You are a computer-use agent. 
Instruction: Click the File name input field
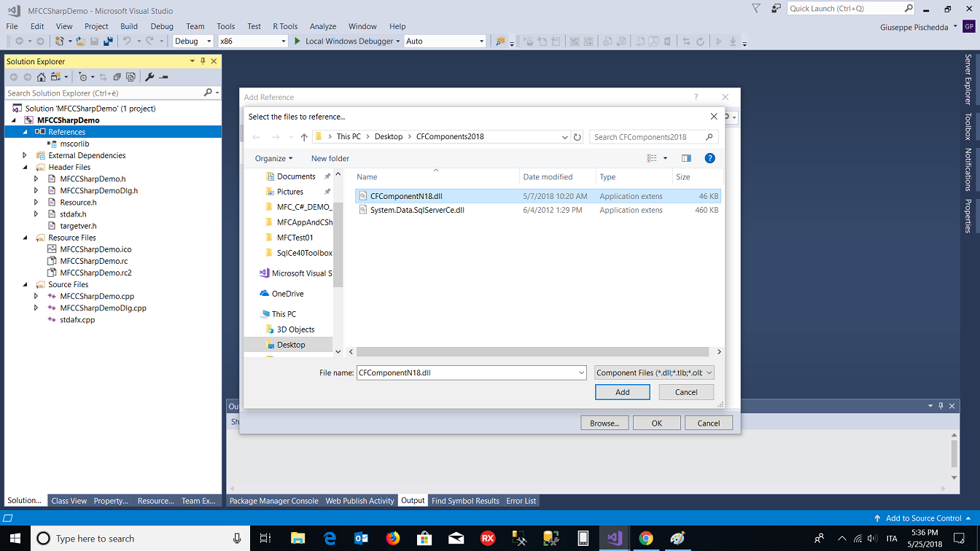(471, 372)
